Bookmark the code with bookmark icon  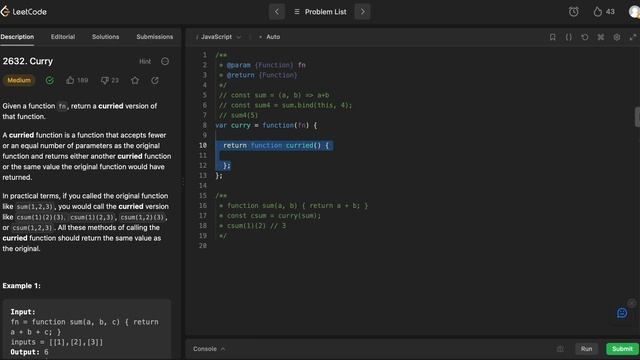tap(552, 37)
